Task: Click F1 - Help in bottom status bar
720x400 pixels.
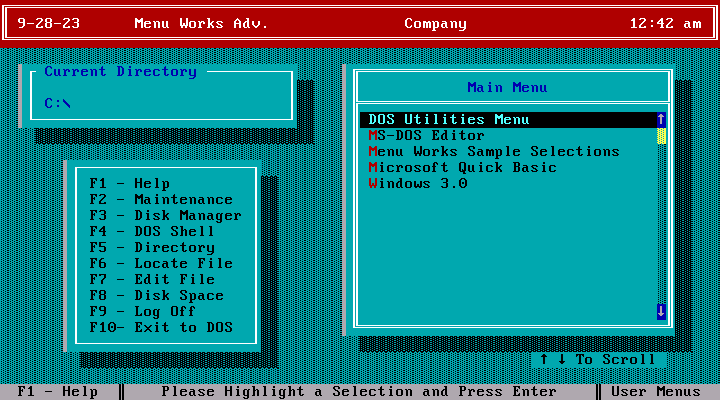Action: click(57, 392)
